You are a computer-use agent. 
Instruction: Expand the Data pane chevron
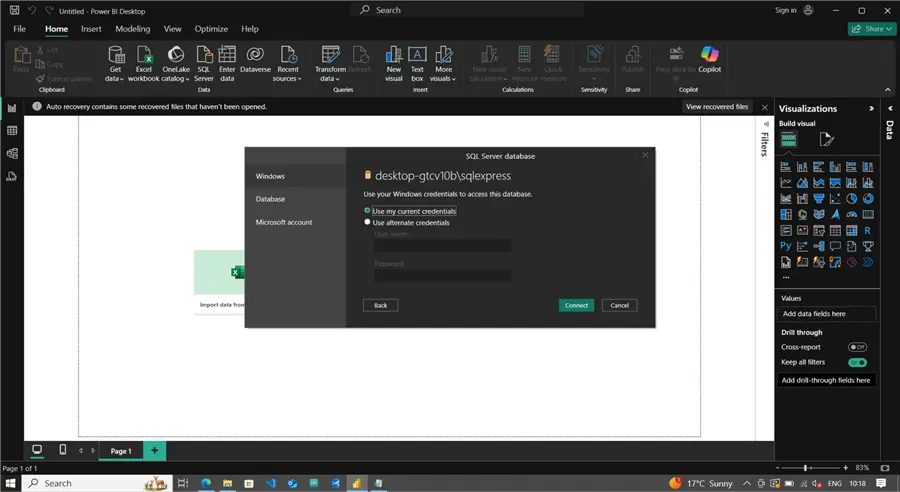[x=890, y=108]
